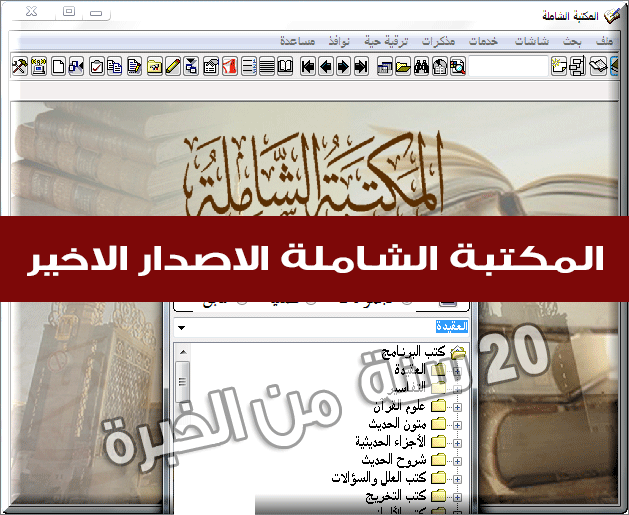Click the arrow into boxes toolbar icon
The width and height of the screenshot is (629, 515).
[191, 66]
